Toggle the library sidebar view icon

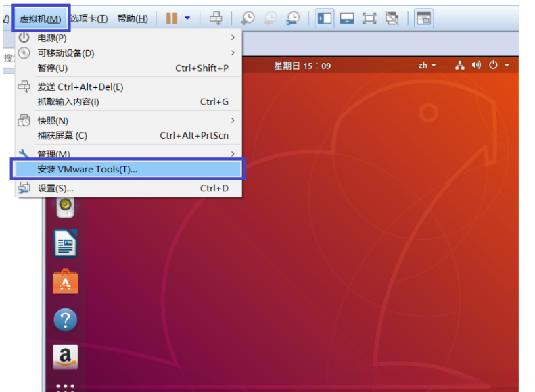coord(324,18)
